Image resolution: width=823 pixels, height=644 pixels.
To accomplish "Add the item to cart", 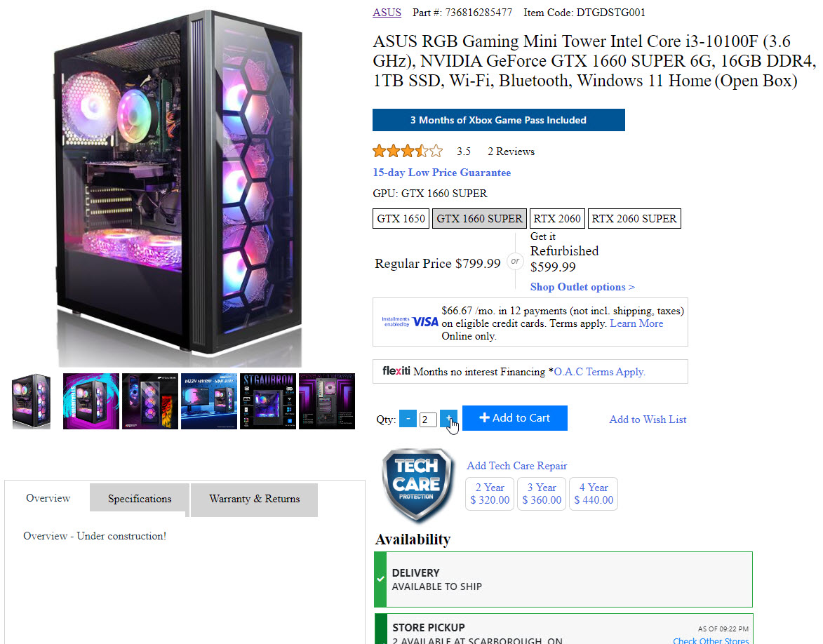I will [x=515, y=418].
